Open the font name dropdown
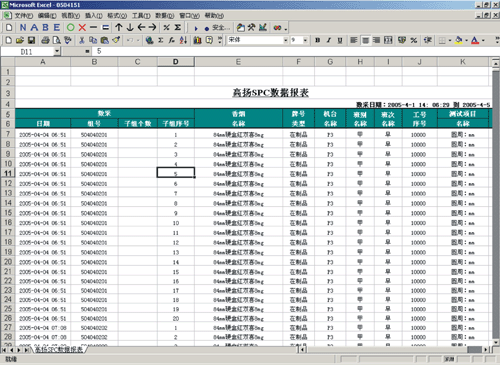Screen dimensions: 500x365 tap(286, 40)
